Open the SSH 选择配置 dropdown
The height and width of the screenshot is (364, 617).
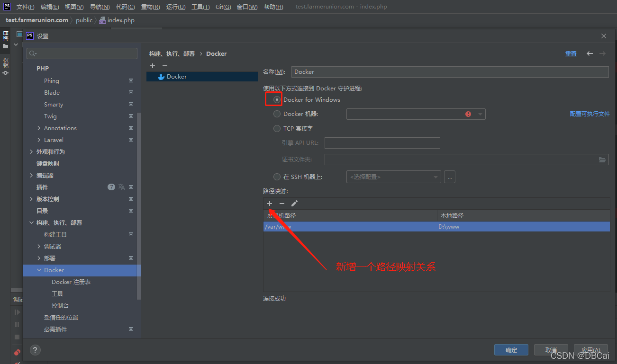point(394,177)
